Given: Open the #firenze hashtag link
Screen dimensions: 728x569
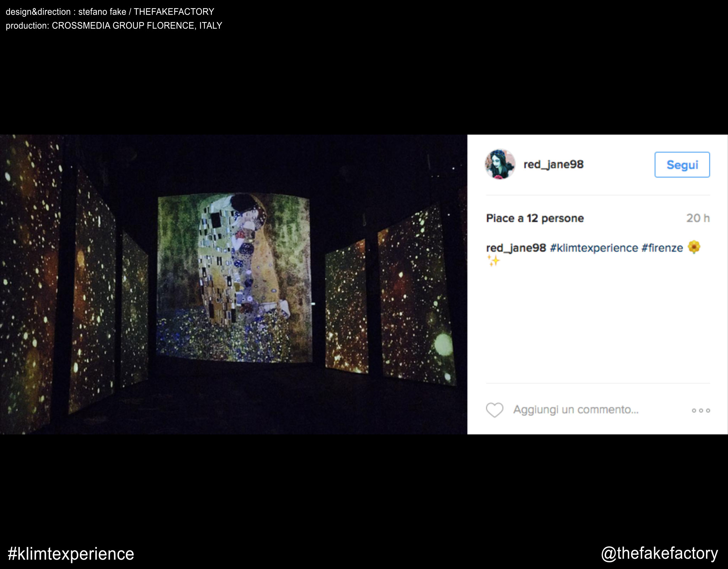Looking at the screenshot, I should pos(662,248).
